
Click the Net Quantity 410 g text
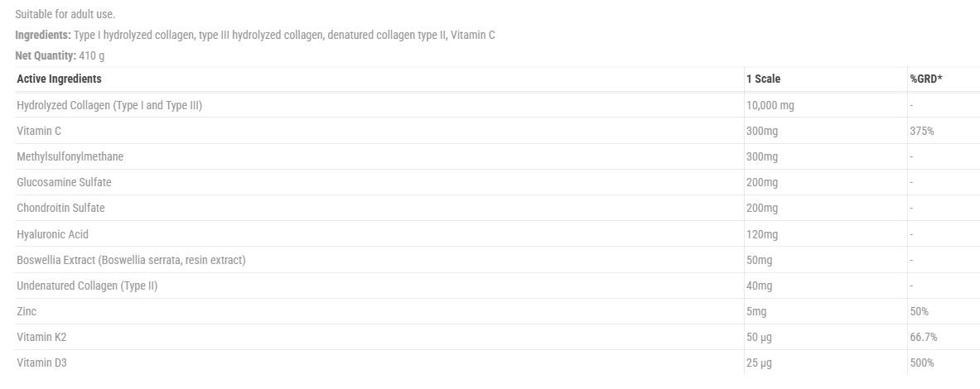point(60,55)
